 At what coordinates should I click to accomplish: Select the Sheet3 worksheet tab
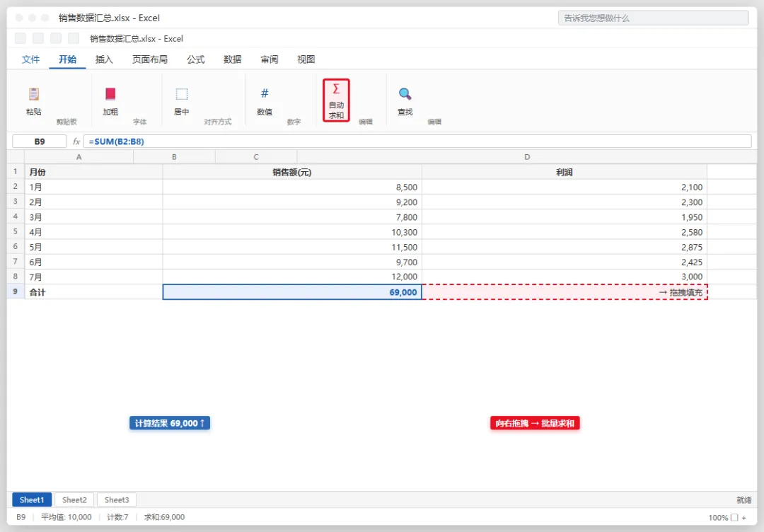click(x=117, y=500)
